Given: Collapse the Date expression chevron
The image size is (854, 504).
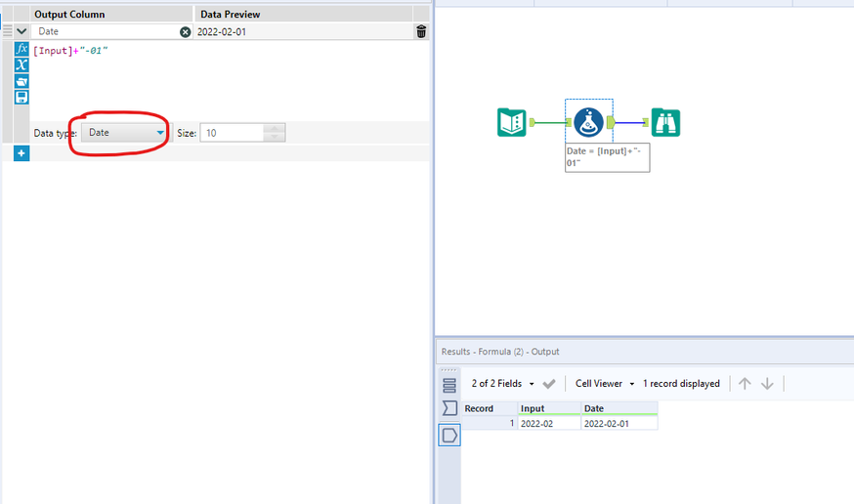Looking at the screenshot, I should click(21, 31).
